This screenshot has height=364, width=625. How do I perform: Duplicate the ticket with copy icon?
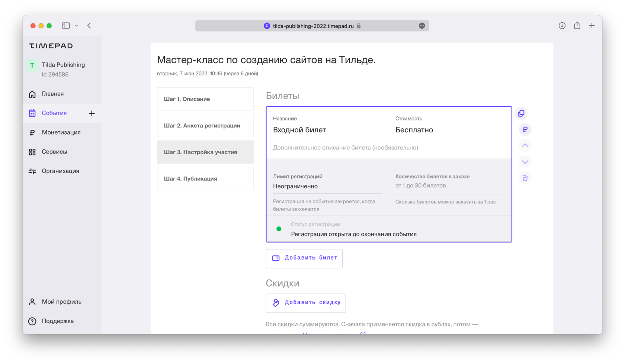[x=521, y=113]
